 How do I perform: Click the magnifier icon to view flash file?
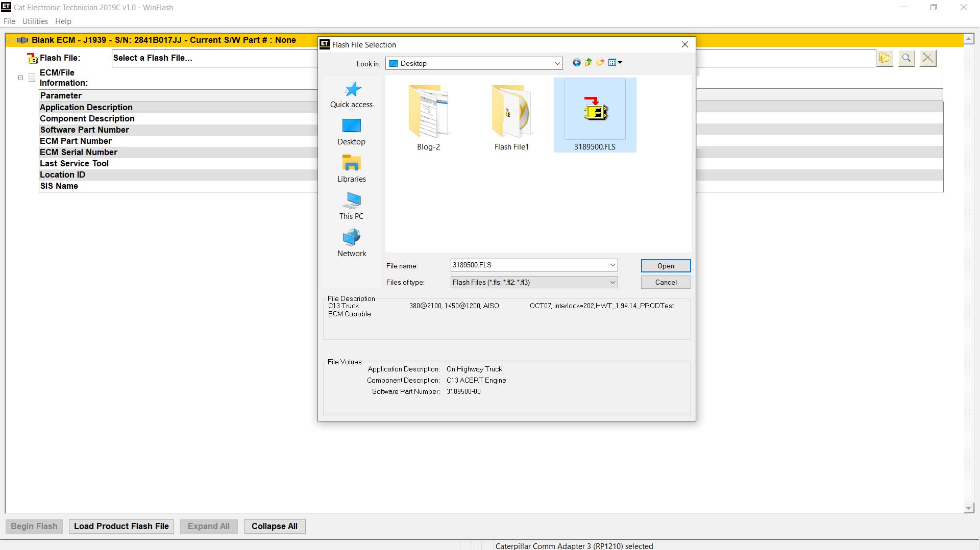tap(906, 58)
